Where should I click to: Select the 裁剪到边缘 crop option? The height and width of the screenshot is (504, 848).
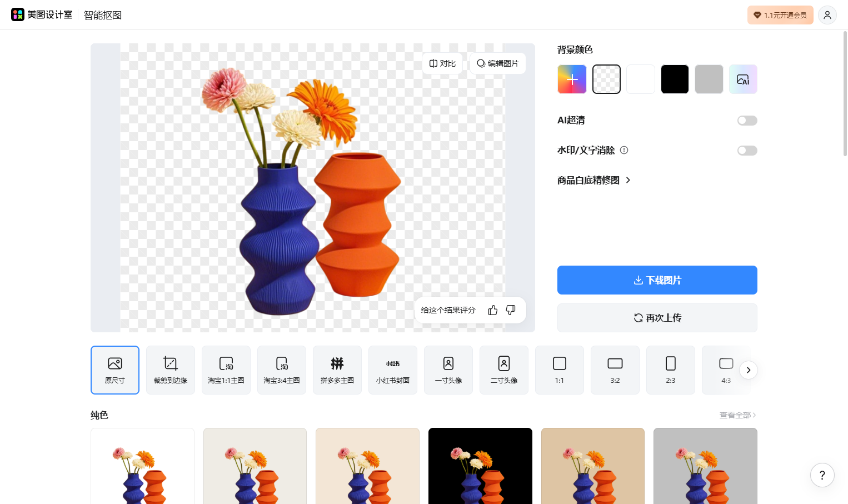coord(171,370)
